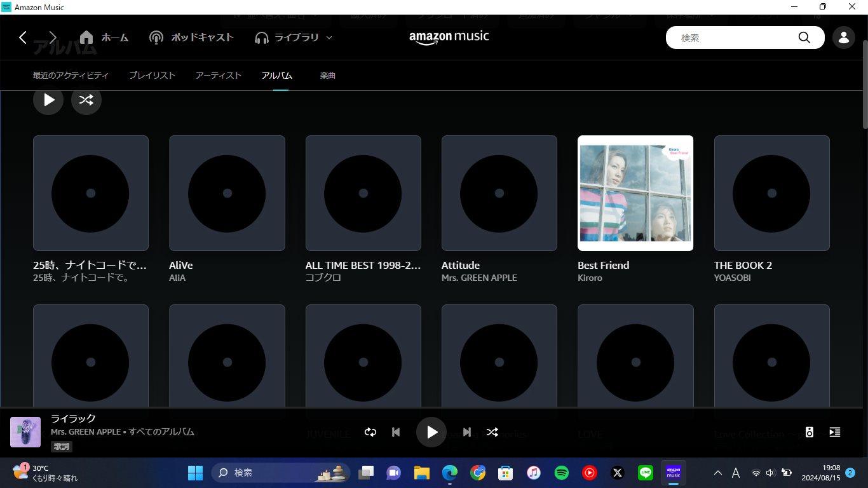Switch to 楽曲 tab

[x=328, y=75]
